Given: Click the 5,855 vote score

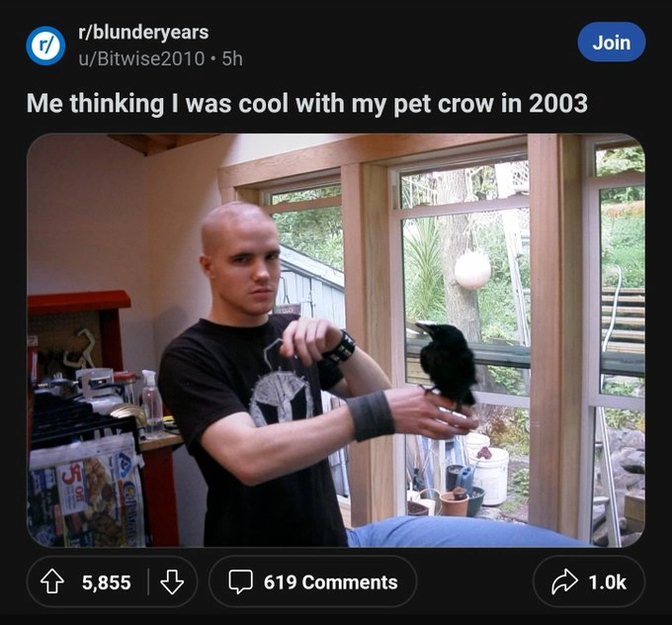Looking at the screenshot, I should (107, 582).
